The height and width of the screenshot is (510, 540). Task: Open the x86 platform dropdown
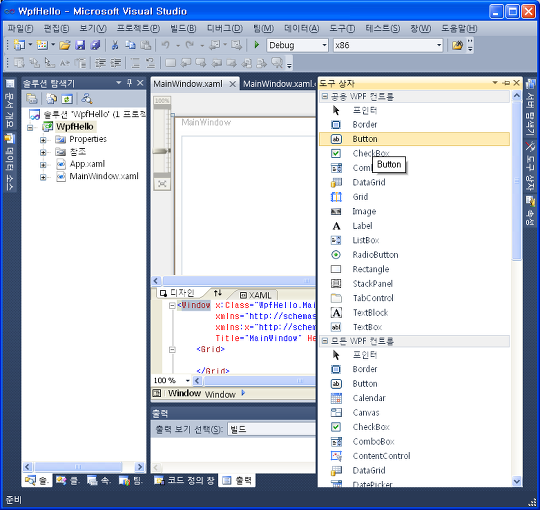[439, 45]
